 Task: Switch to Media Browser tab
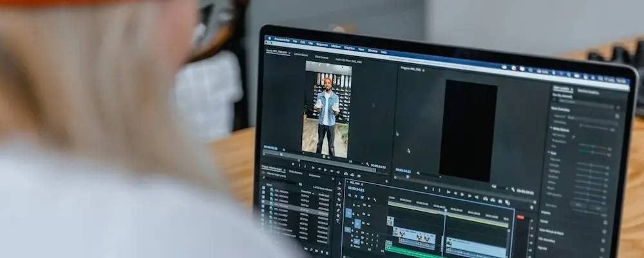click(x=296, y=172)
